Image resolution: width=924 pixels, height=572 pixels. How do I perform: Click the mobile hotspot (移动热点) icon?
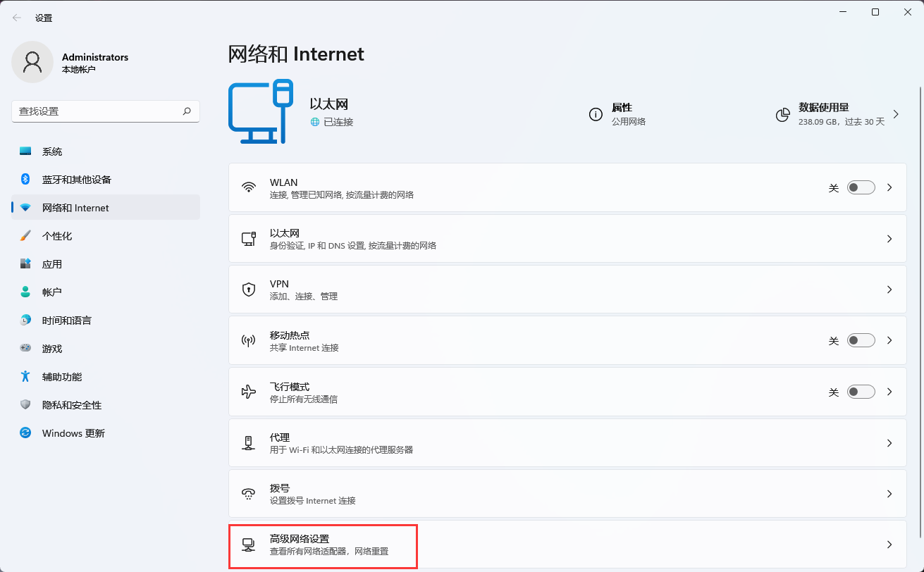click(x=248, y=340)
